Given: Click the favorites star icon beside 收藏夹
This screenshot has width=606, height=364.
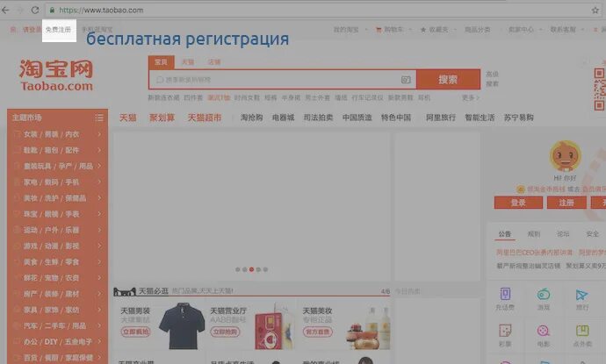Looking at the screenshot, I should [423, 30].
